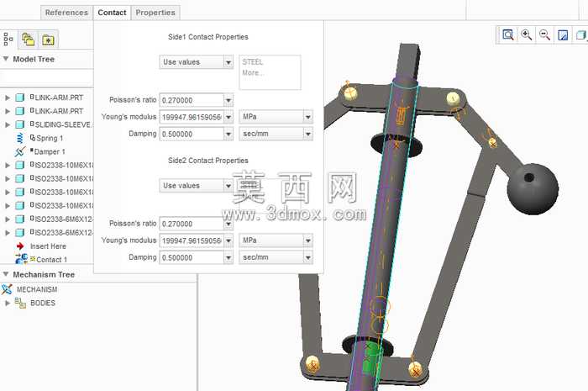The image size is (588, 391).
Task: Click the Insert Here marker
Action: coord(48,246)
